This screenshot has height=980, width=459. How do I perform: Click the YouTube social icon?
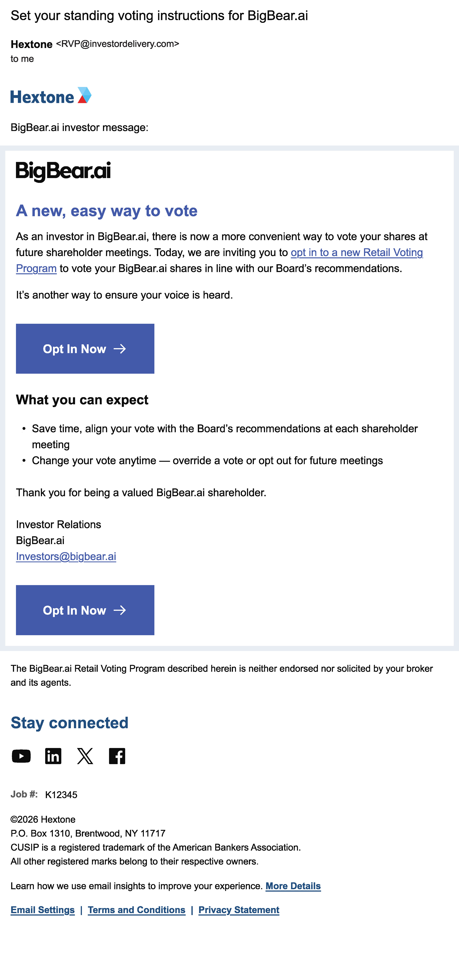(x=21, y=756)
